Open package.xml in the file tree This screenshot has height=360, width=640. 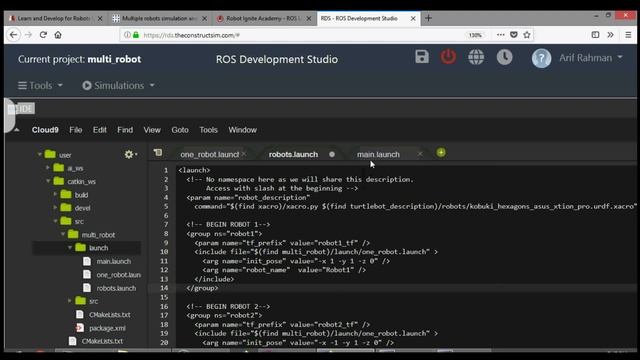[107, 328]
